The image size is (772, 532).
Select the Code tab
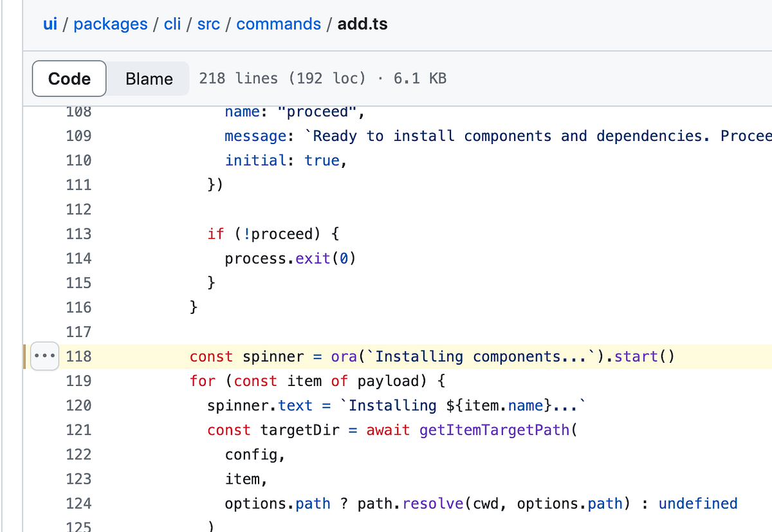pyautogui.click(x=69, y=78)
